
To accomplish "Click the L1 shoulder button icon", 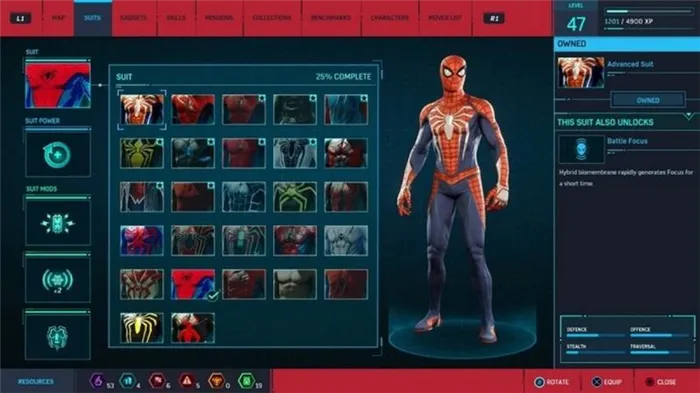I will pyautogui.click(x=21, y=18).
